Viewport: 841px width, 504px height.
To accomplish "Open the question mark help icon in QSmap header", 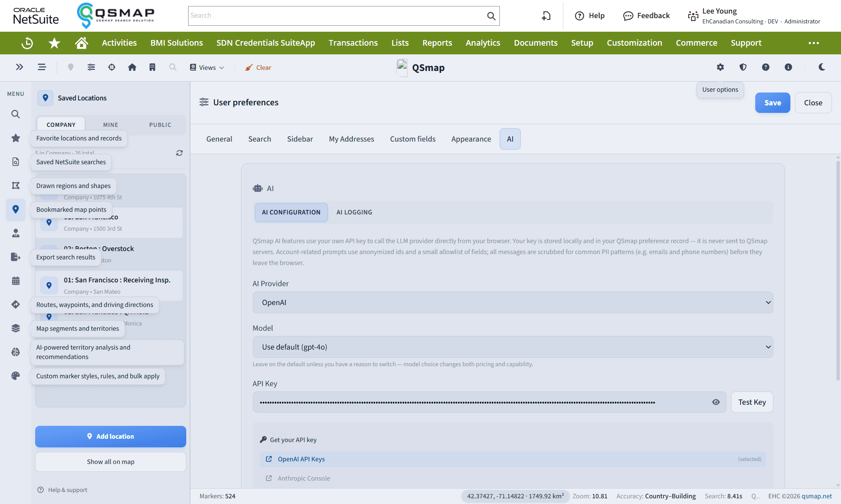I will tap(766, 67).
